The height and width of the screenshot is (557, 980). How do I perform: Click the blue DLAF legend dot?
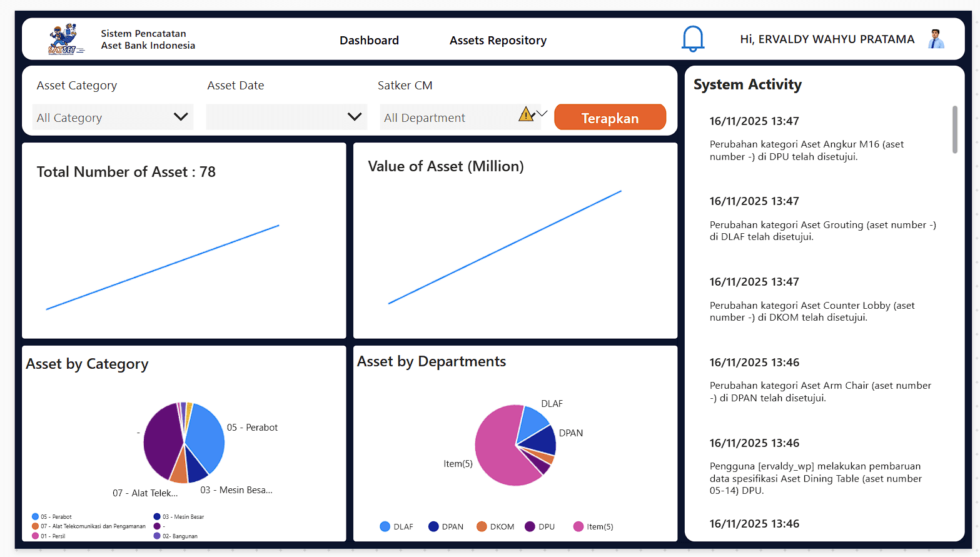[x=384, y=526]
